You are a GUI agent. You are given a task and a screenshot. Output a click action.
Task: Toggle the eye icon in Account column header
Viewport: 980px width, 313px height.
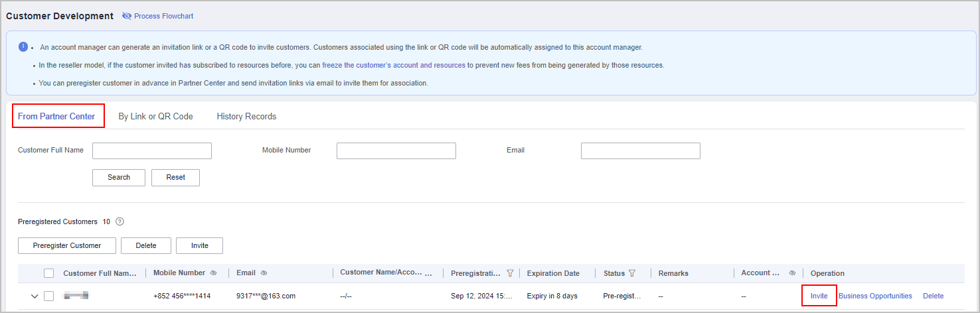pos(792,273)
